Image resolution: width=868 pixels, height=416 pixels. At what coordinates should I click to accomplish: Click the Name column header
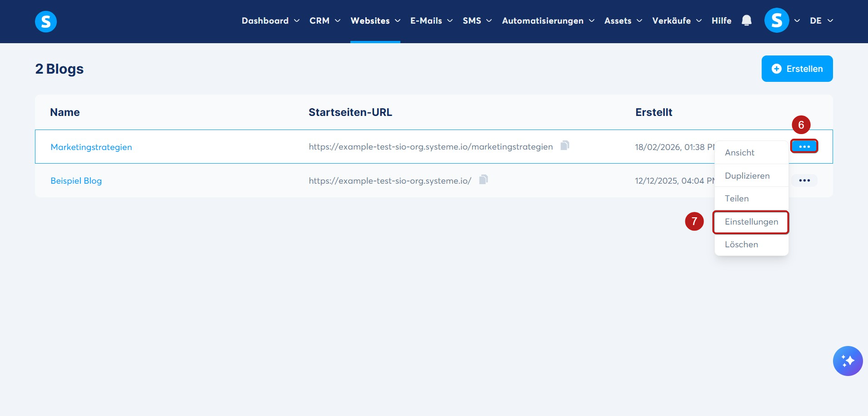[65, 112]
